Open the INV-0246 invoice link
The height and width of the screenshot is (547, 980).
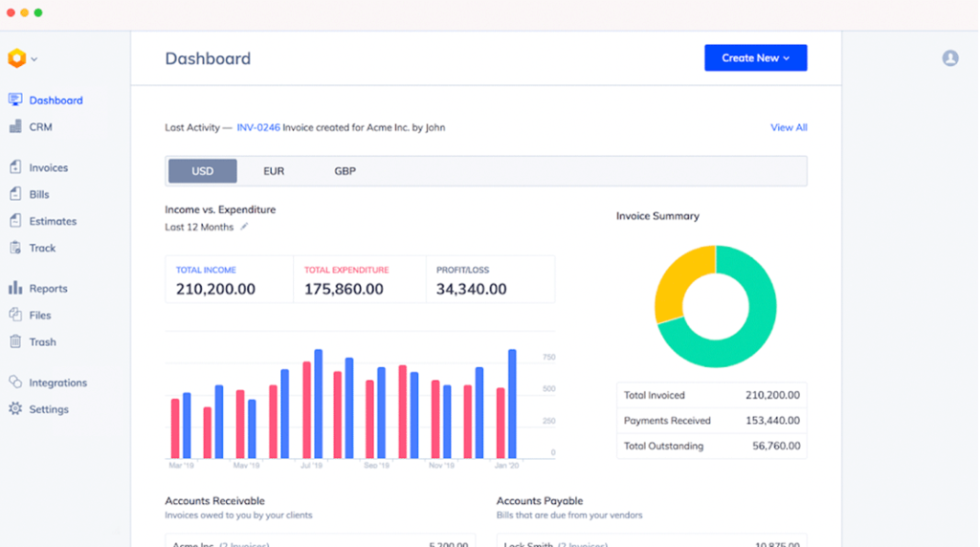click(x=258, y=127)
